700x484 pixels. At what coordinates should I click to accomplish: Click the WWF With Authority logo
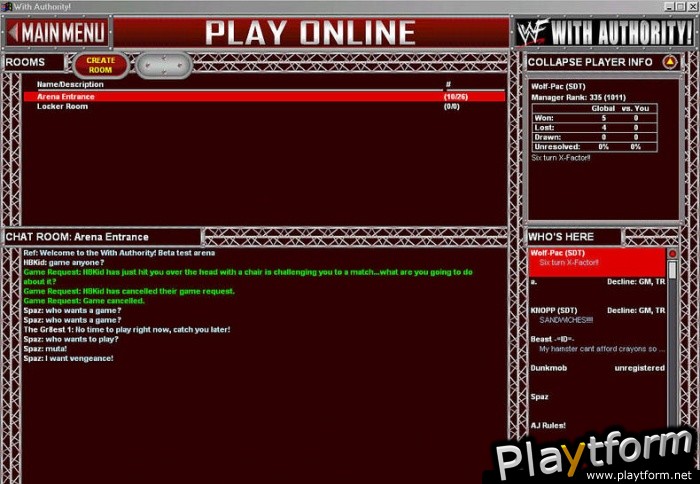pyautogui.click(x=604, y=32)
